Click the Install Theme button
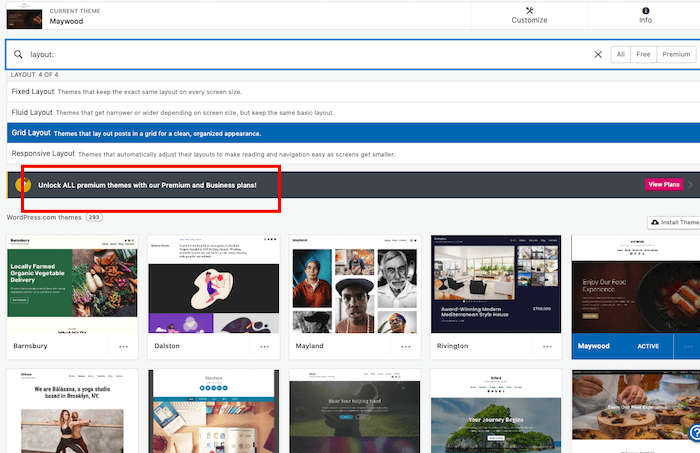 click(674, 222)
